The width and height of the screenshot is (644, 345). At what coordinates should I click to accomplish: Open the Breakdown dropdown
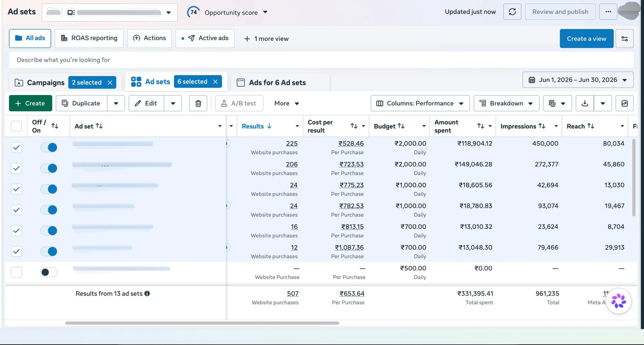click(506, 103)
